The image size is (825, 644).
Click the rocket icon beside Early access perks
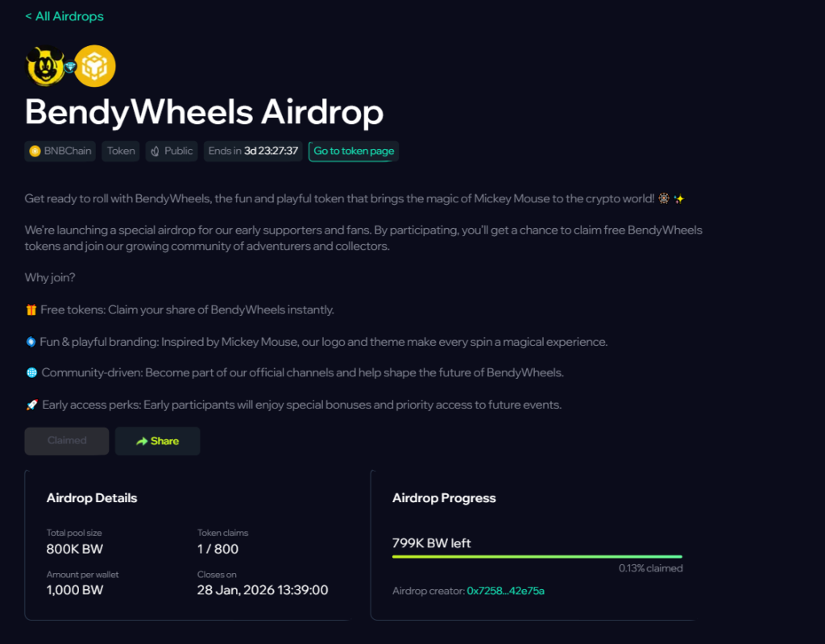click(x=31, y=405)
